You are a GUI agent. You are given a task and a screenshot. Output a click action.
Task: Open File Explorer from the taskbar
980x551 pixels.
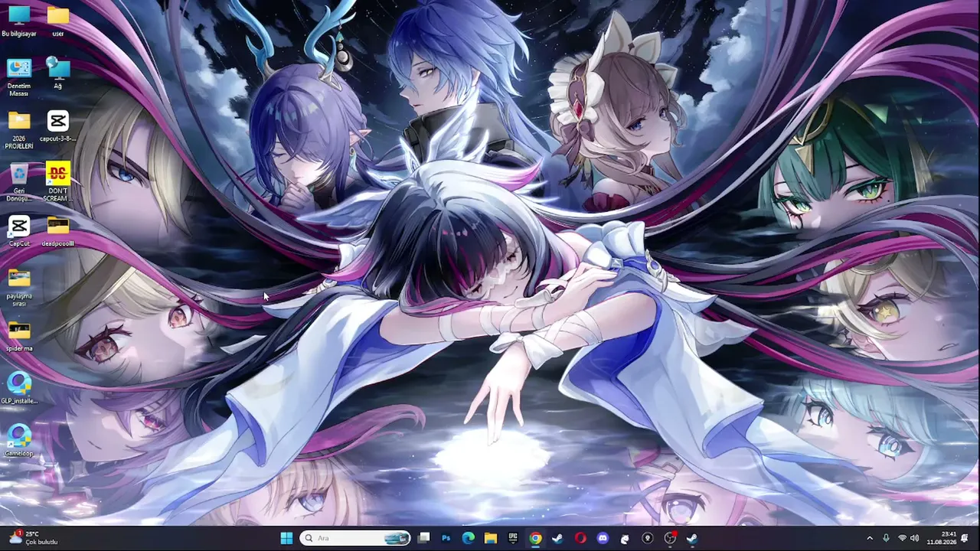491,538
